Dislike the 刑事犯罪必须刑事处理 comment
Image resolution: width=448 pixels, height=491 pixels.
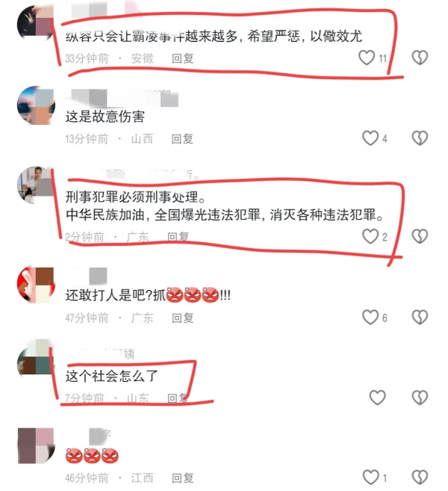[420, 236]
